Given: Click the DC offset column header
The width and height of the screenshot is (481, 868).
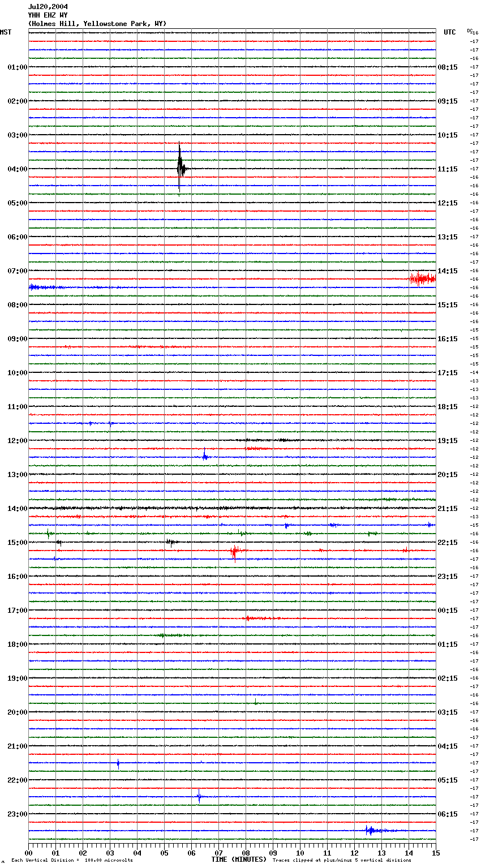Looking at the screenshot, I should pos(470,31).
